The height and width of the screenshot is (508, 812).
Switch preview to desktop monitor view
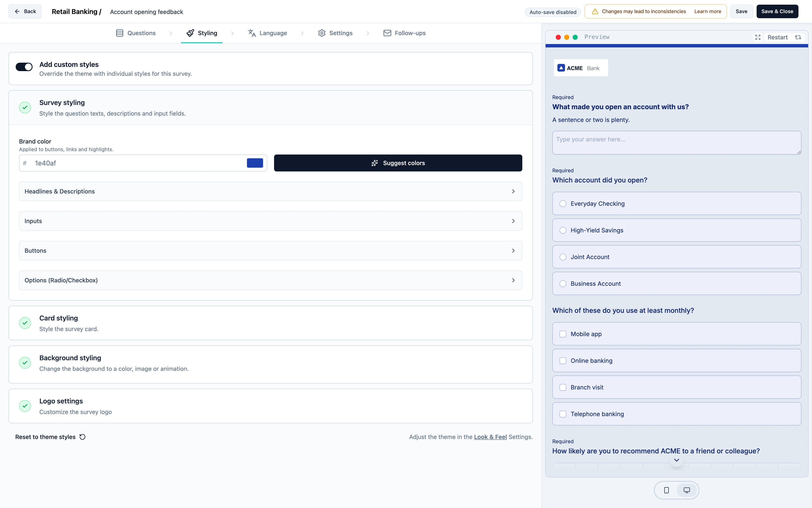tap(687, 490)
